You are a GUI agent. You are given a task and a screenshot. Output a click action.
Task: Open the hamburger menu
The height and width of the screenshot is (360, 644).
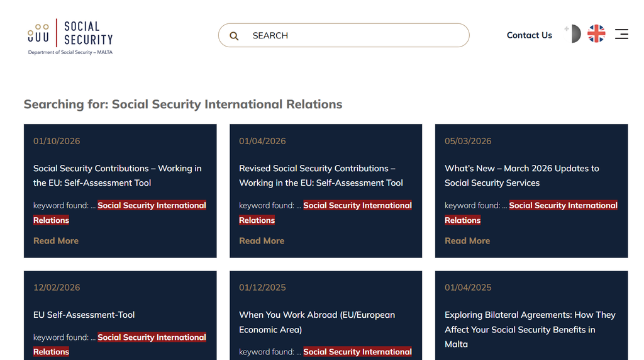621,34
